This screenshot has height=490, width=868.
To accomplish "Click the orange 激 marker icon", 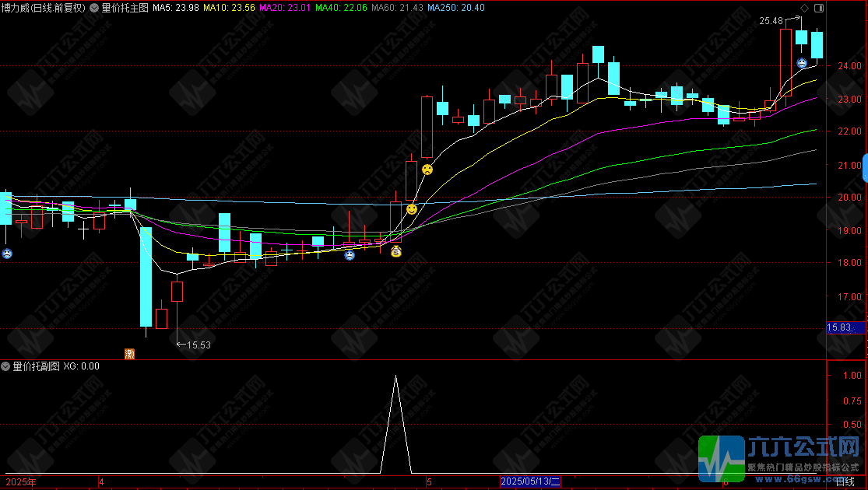I will (129, 354).
